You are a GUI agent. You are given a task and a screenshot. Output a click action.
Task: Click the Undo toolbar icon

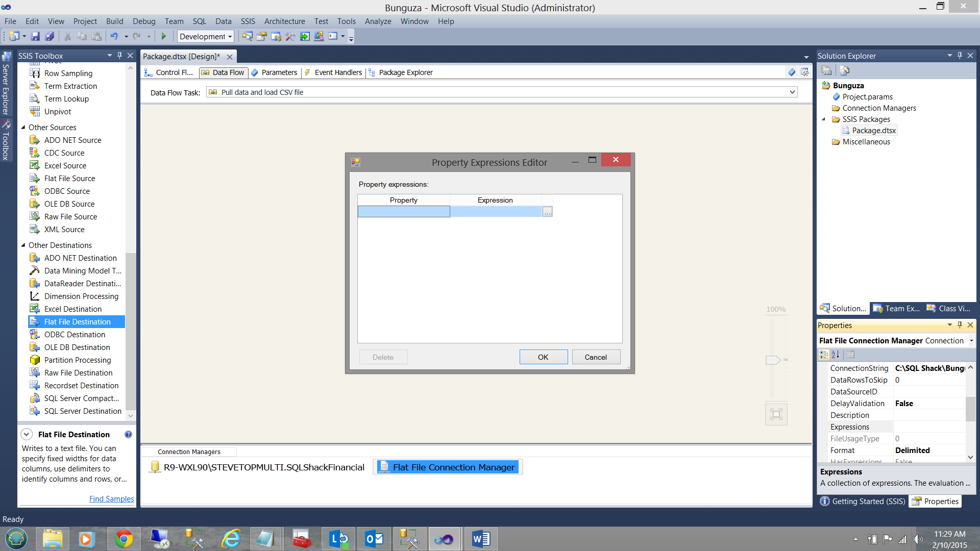pyautogui.click(x=114, y=36)
